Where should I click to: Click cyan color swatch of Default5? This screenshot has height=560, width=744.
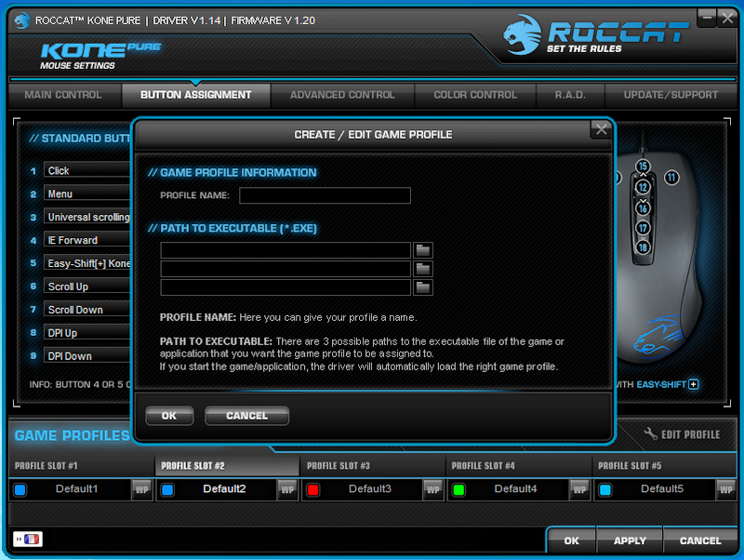(605, 489)
